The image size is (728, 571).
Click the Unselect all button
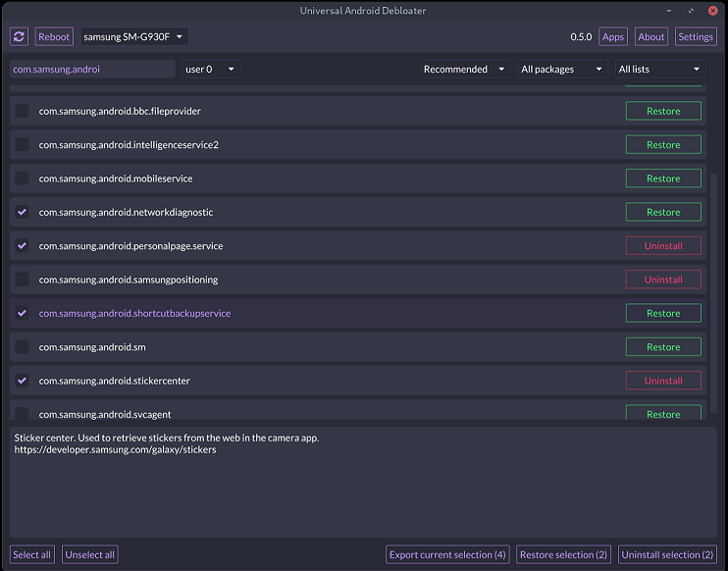[x=89, y=554]
